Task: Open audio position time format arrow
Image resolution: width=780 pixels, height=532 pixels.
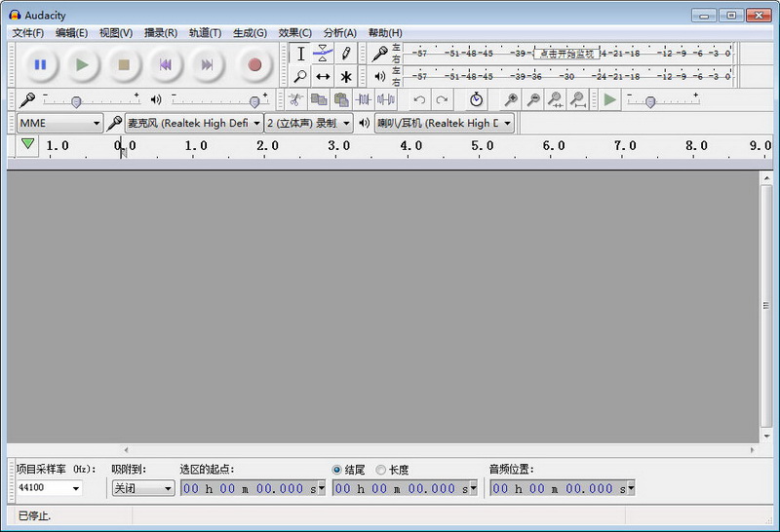Action: tap(631, 488)
